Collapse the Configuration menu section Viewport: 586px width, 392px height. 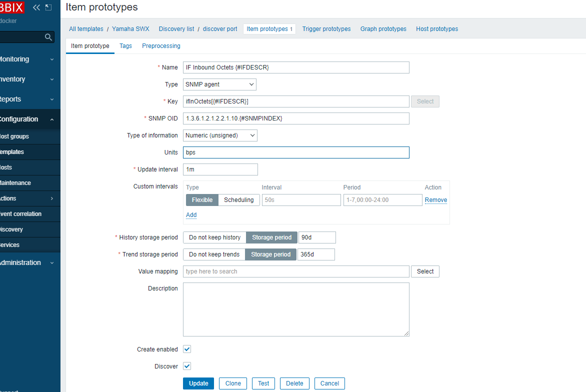30,119
